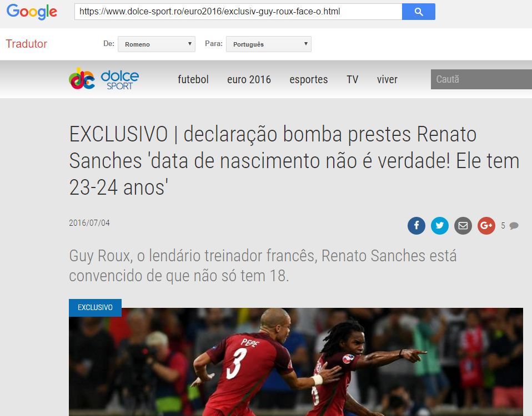
Task: Open the futebol menu item
Action: (x=193, y=79)
